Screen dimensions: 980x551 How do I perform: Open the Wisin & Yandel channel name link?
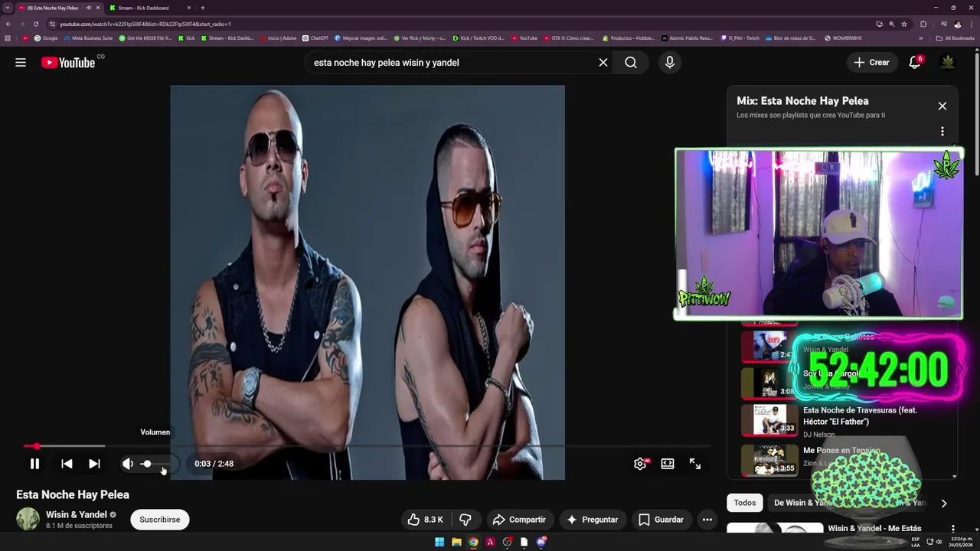tap(77, 515)
